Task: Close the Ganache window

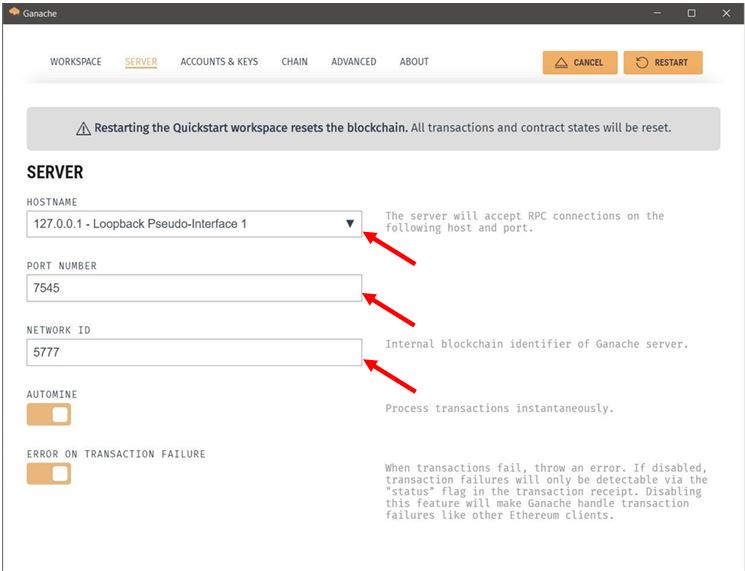Action: [725, 13]
